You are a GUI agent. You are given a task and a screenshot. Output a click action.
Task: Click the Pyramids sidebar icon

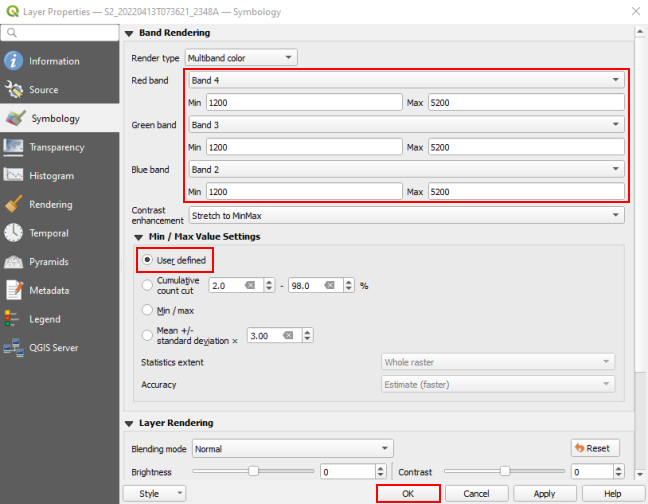coord(14,262)
